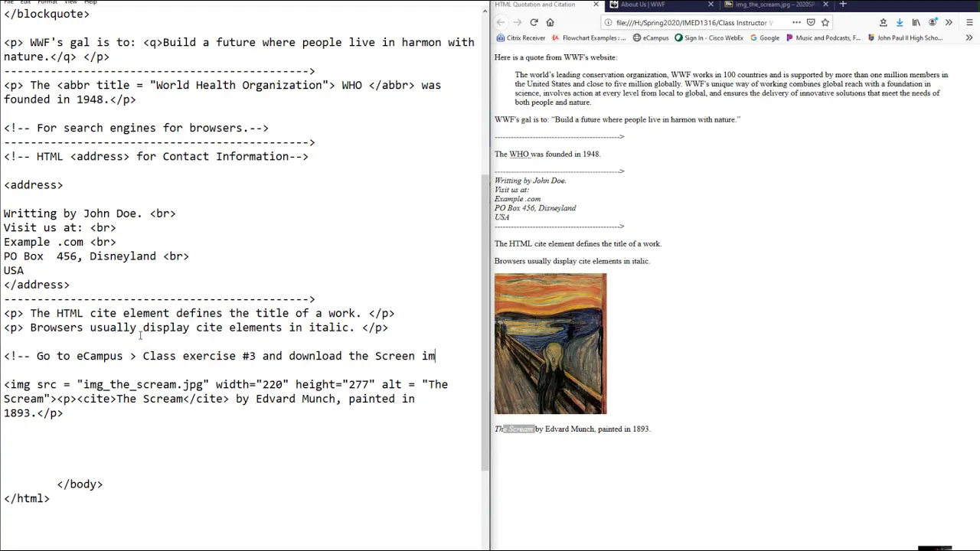The width and height of the screenshot is (980, 551).
Task: Expand more toolbar tools chevron
Action: click(x=949, y=22)
